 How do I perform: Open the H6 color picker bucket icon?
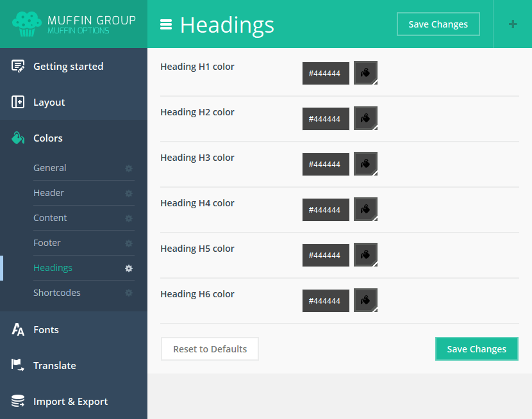[x=365, y=300]
